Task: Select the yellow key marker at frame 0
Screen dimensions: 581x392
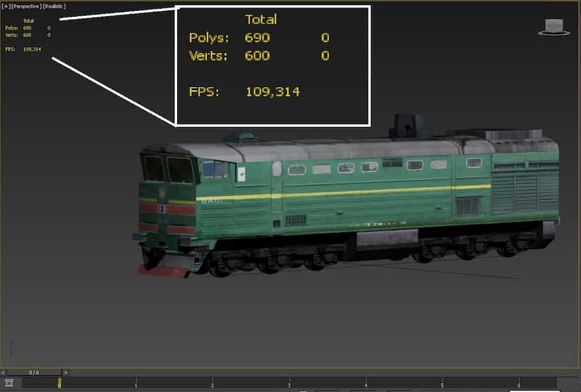Action: (x=60, y=383)
